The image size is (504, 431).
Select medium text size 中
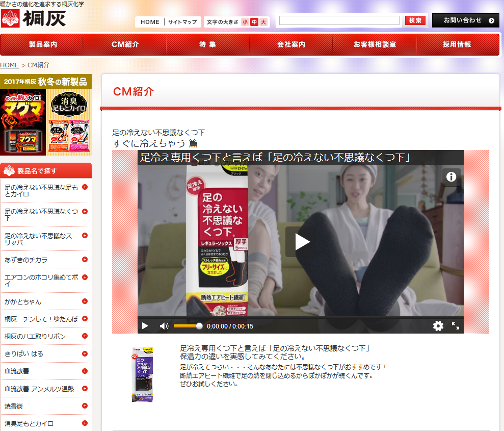click(254, 22)
